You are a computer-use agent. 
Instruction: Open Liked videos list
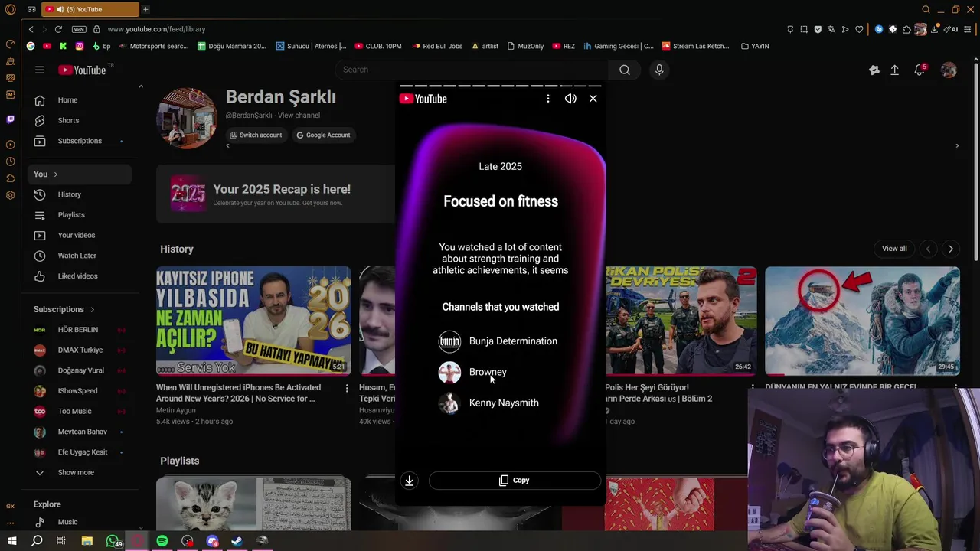tap(80, 276)
